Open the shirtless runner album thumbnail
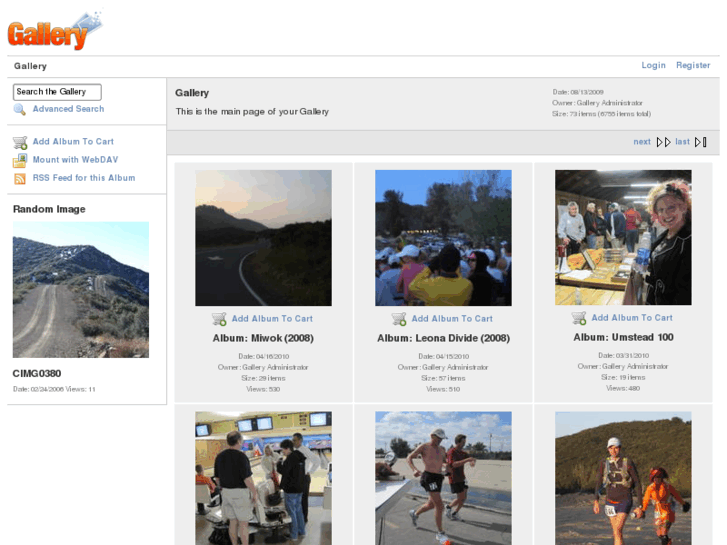The width and height of the screenshot is (727, 545). point(443,478)
